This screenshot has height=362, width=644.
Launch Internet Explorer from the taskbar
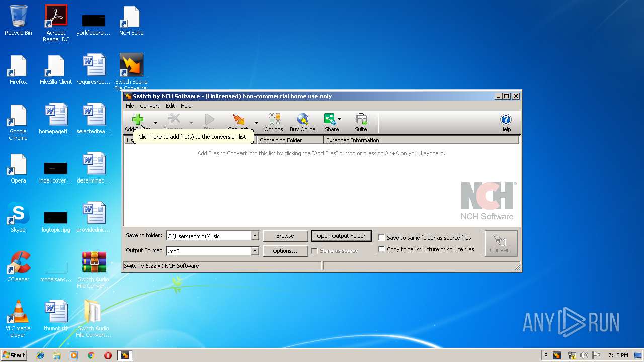pos(40,355)
